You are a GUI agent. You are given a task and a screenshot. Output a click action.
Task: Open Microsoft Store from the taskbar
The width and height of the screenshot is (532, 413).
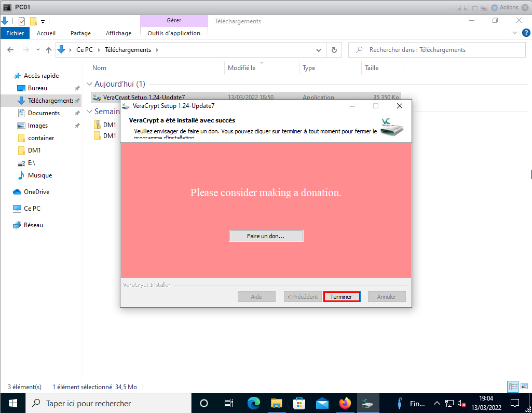299,403
